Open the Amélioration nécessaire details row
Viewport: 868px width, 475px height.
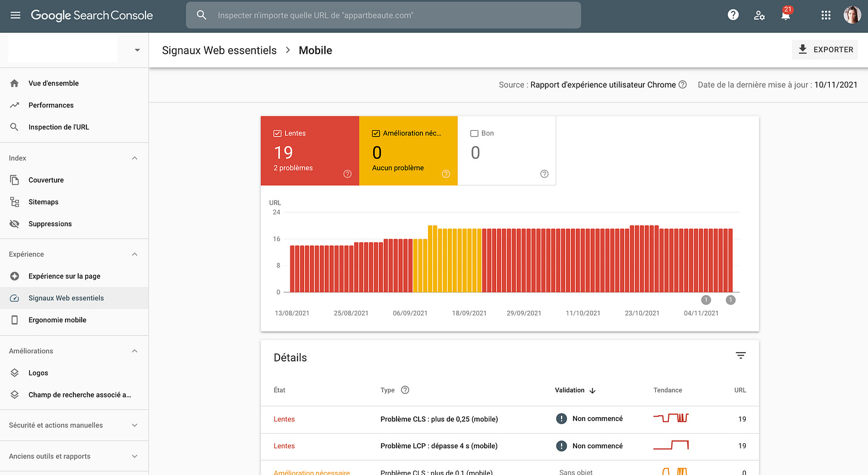click(x=510, y=468)
